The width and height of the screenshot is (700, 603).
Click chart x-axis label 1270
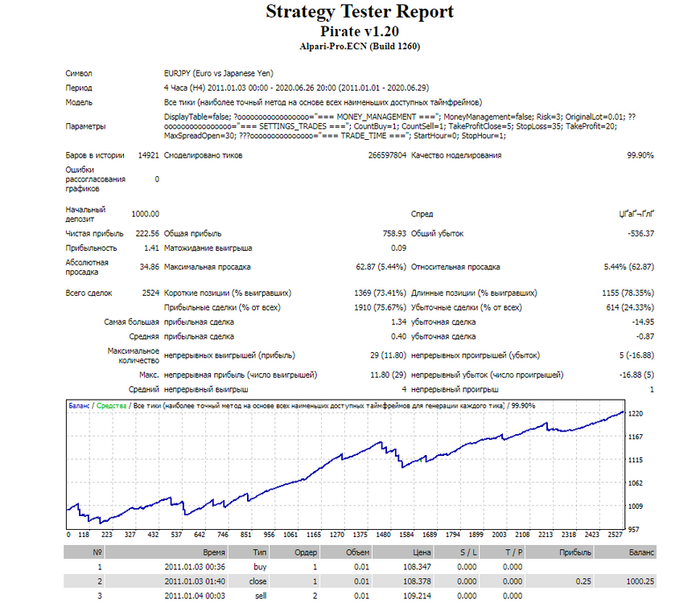336,535
